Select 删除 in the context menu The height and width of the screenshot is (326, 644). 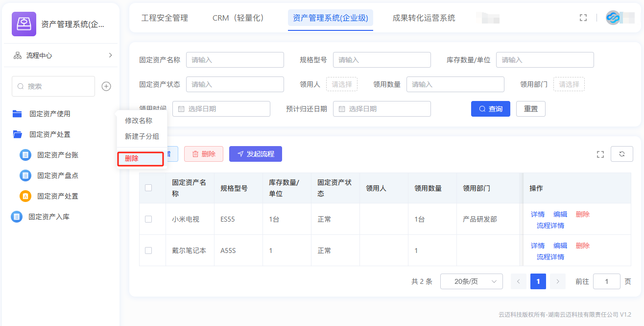tap(140, 159)
